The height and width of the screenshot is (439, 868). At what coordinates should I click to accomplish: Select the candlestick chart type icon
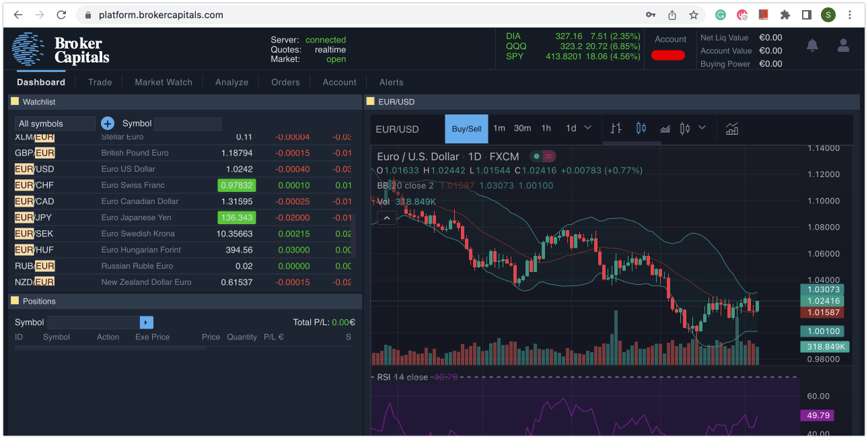(641, 128)
